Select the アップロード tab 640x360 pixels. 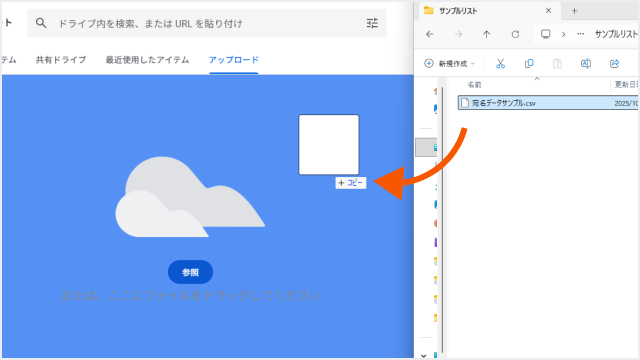point(234,60)
